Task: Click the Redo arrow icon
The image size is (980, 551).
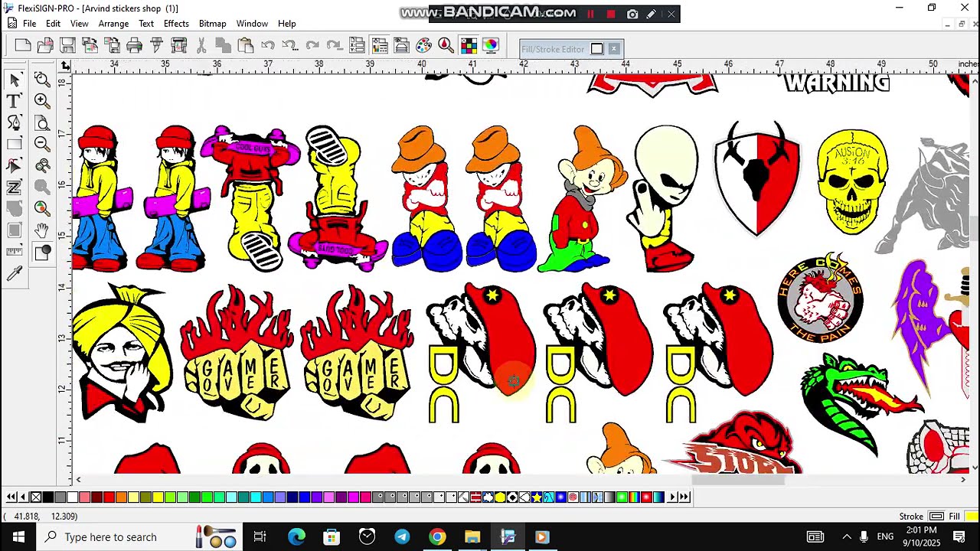Action: pyautogui.click(x=312, y=46)
